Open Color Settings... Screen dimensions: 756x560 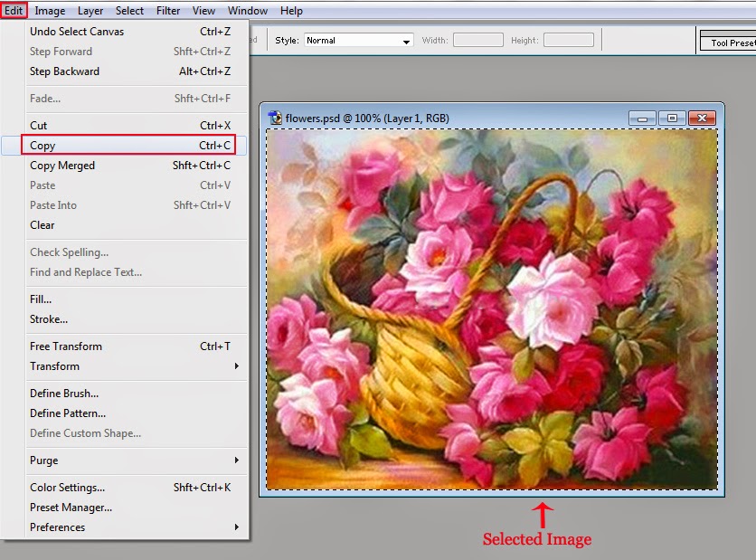[129, 487]
